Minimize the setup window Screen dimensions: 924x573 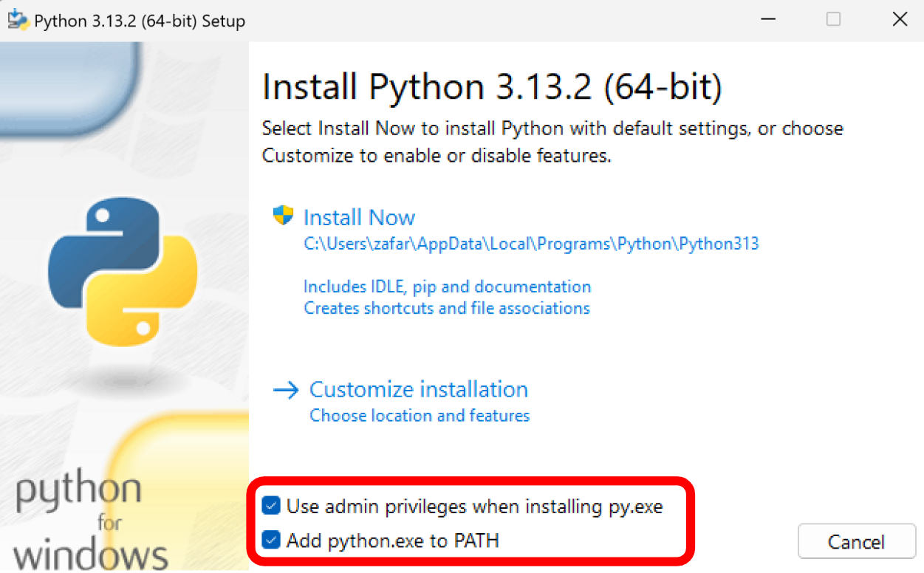[x=768, y=19]
